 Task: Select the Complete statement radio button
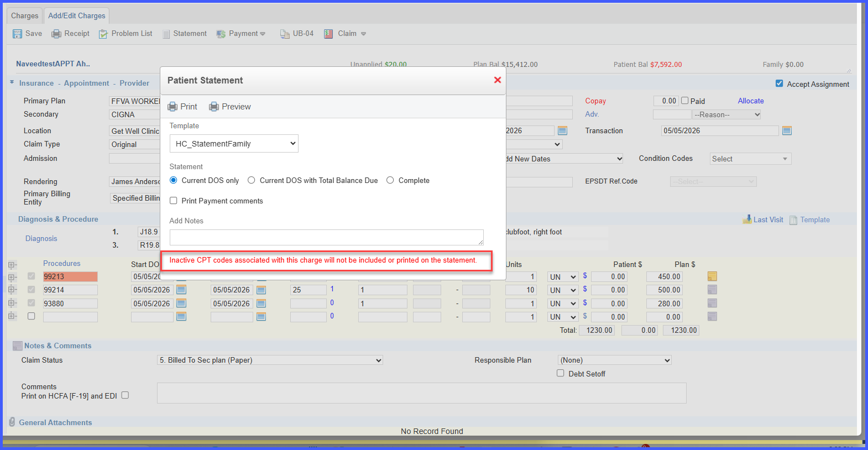[x=390, y=180]
